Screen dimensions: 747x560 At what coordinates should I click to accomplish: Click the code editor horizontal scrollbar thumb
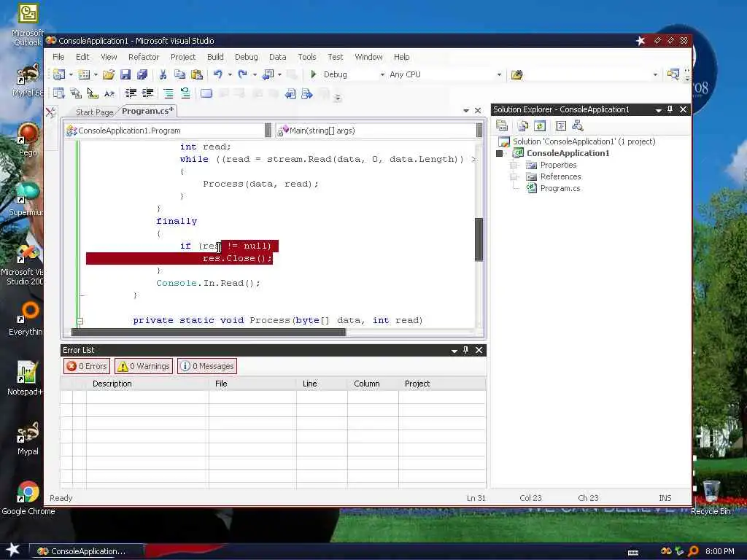tap(208, 332)
